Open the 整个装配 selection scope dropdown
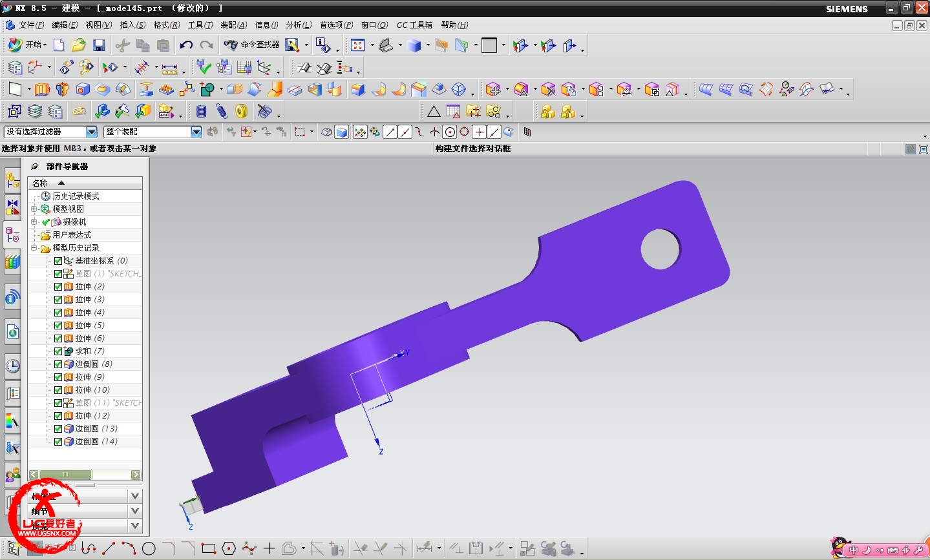This screenshot has width=930, height=560. pos(196,132)
